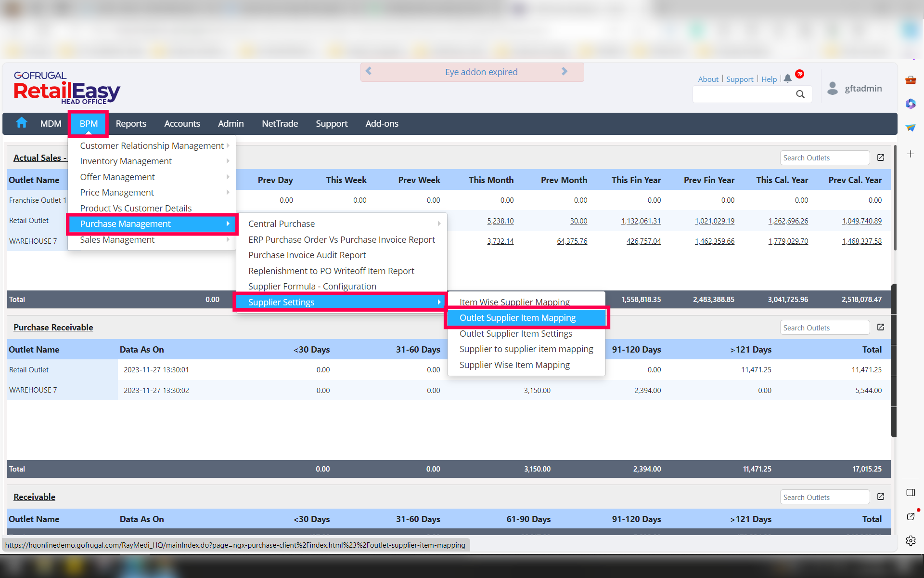Open browser sidebar settings gear
The height and width of the screenshot is (578, 924).
pyautogui.click(x=911, y=540)
